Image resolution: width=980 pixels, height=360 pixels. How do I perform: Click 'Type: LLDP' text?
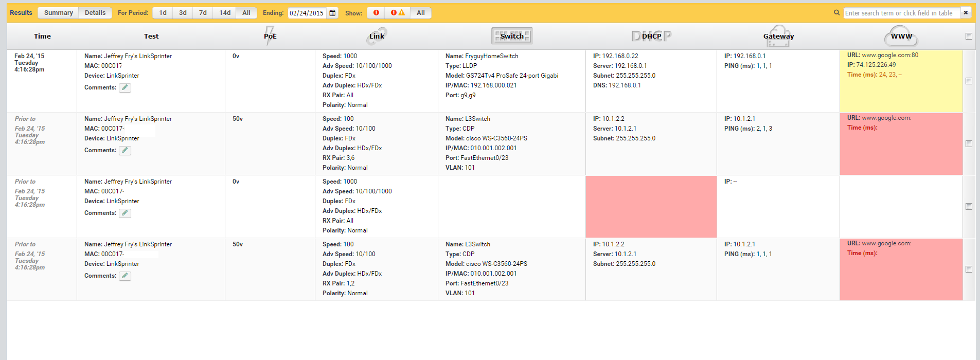tap(461, 66)
